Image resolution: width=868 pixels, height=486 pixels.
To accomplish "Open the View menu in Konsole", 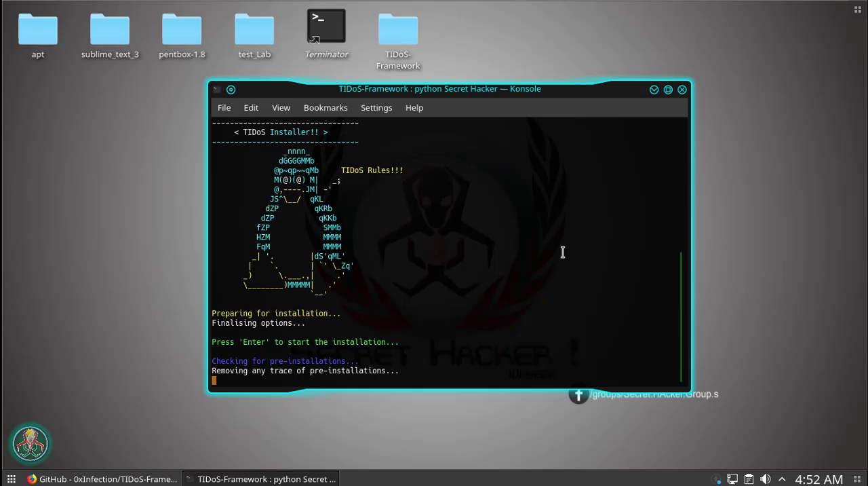I will point(281,108).
